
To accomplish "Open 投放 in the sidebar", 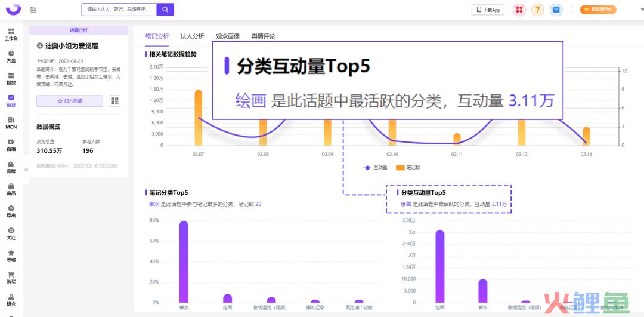I will (11, 79).
